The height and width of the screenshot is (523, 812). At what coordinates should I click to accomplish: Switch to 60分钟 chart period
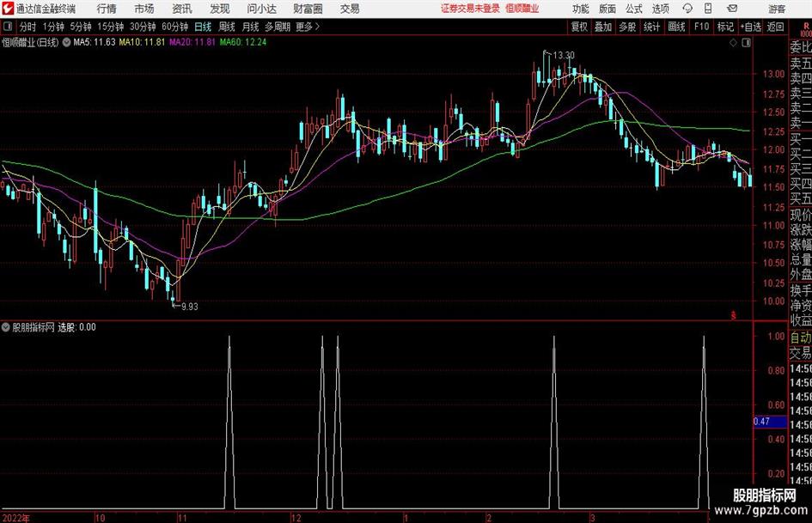tap(174, 27)
